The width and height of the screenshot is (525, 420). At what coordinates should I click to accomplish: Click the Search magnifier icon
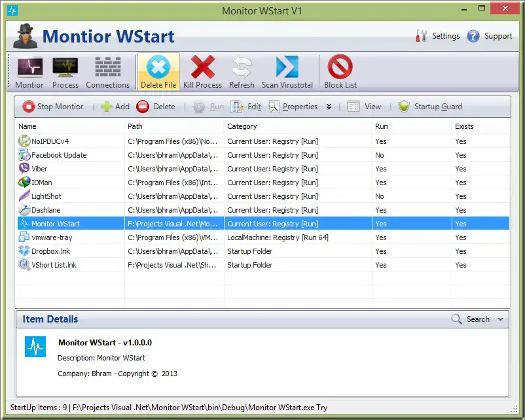click(x=456, y=319)
